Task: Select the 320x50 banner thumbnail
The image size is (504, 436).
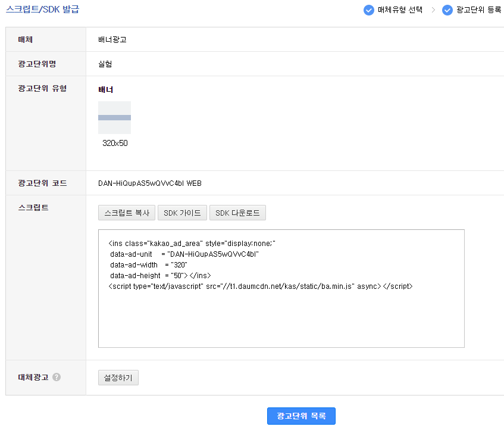Action: (x=114, y=117)
